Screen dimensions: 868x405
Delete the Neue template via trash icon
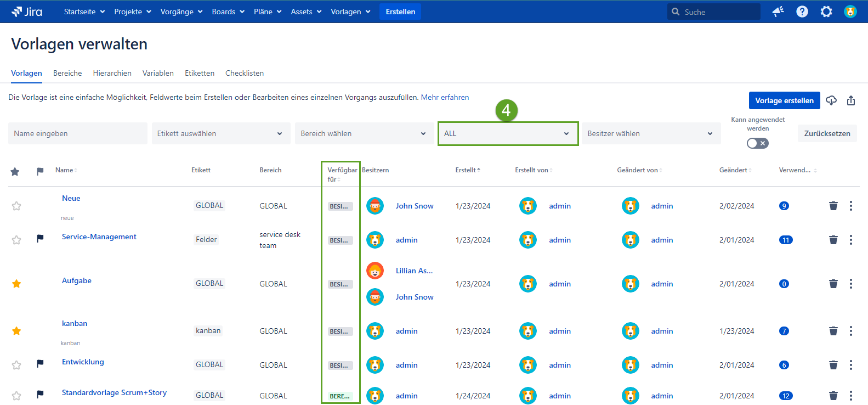[833, 206]
